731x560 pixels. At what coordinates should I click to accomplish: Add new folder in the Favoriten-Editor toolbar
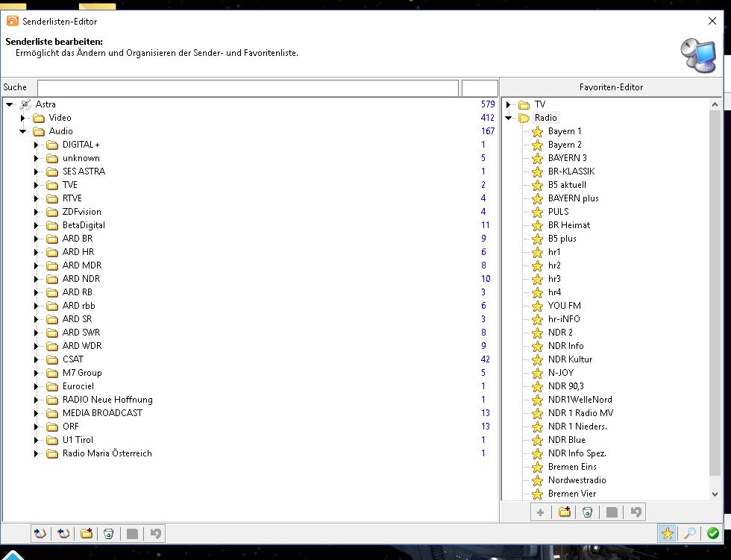point(565,512)
